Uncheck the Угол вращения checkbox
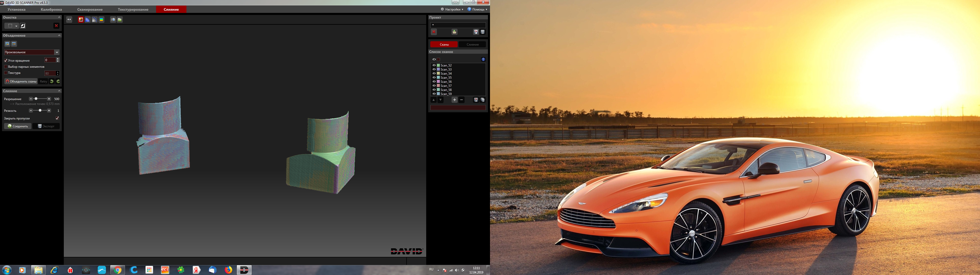The width and height of the screenshot is (980, 275). point(6,60)
